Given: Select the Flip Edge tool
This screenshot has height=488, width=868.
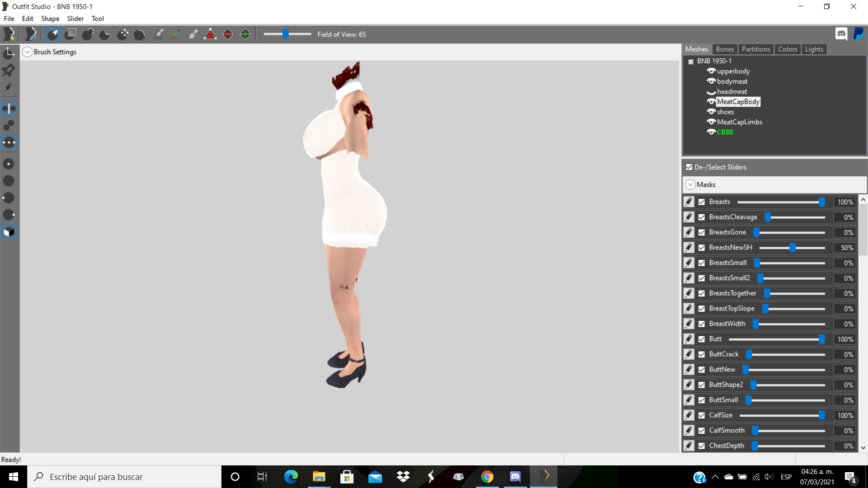Looking at the screenshot, I should [228, 34].
